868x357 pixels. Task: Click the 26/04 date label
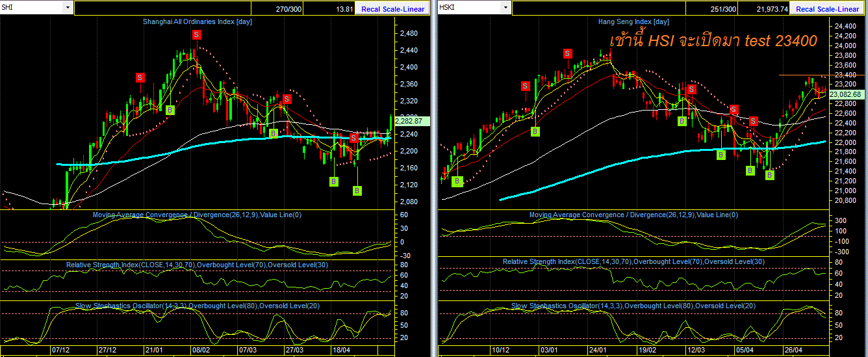click(795, 350)
